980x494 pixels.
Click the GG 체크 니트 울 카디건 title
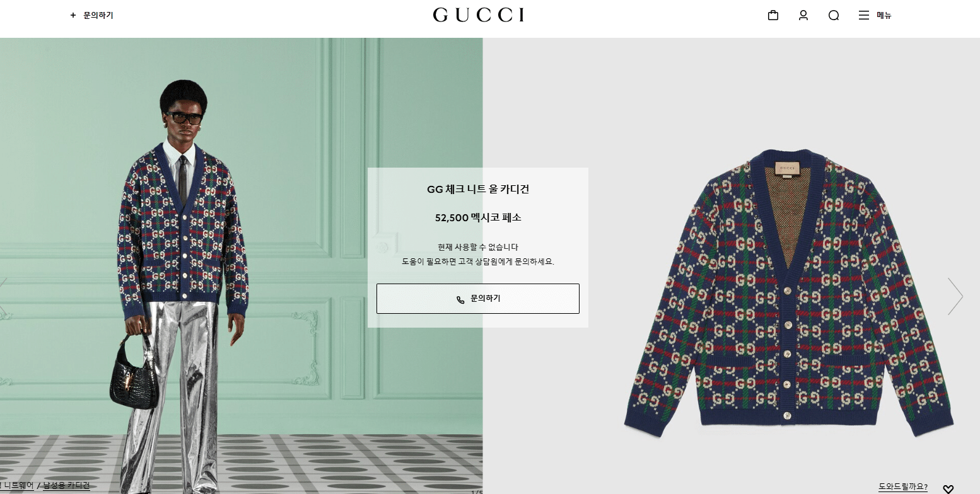pyautogui.click(x=478, y=189)
